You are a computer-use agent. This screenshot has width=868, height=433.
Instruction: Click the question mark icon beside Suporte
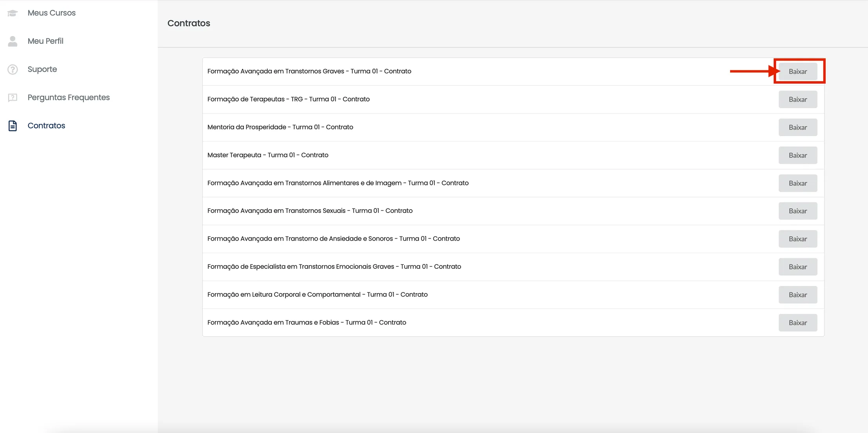tap(13, 69)
